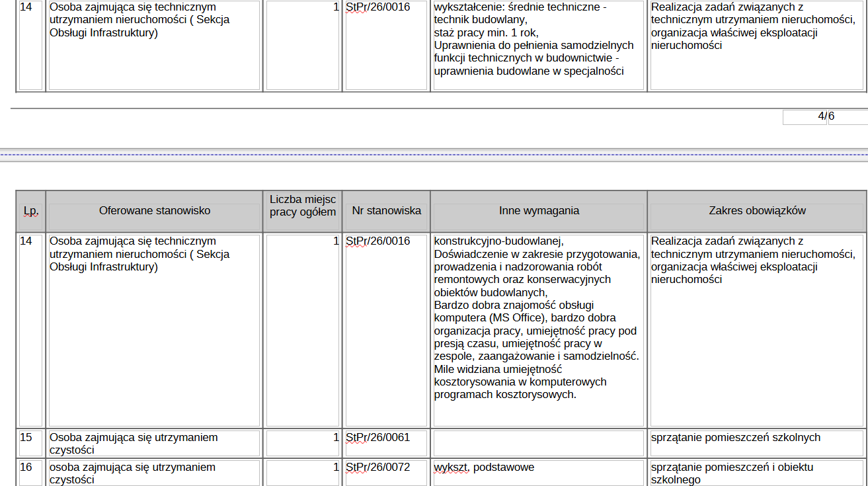This screenshot has height=486, width=868.
Task: Click the row number 16 cell
Action: pyautogui.click(x=30, y=472)
